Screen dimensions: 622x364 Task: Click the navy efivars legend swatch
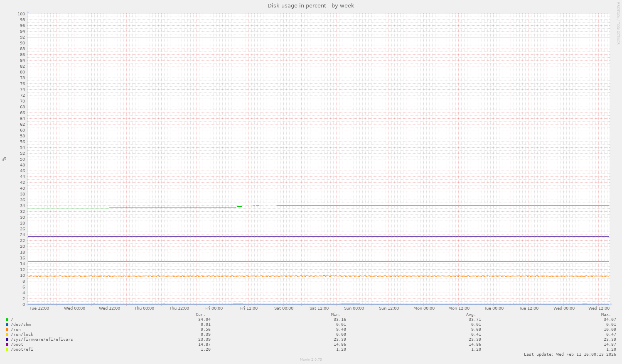[7, 339]
